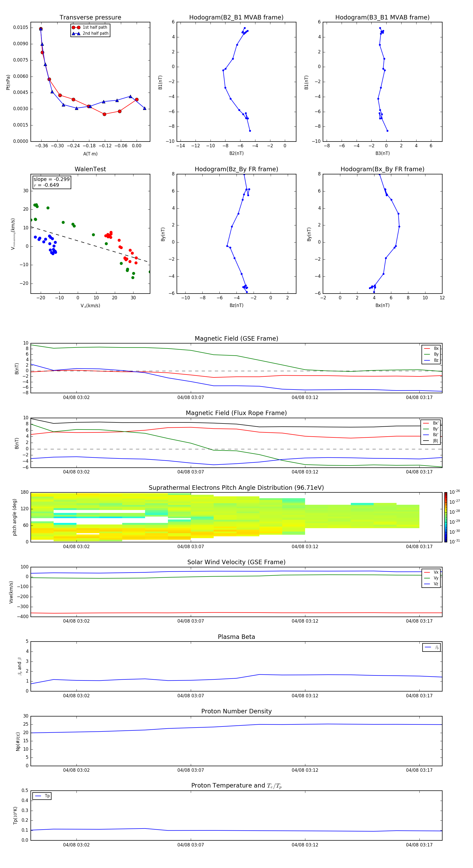Click the '1st half path' legend entry

point(90,27)
